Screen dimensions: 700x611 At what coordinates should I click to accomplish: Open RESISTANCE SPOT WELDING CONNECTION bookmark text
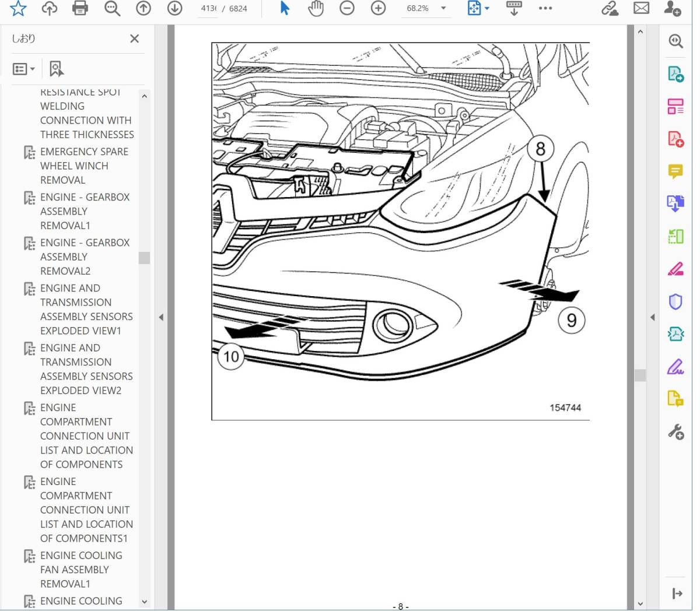pyautogui.click(x=87, y=113)
